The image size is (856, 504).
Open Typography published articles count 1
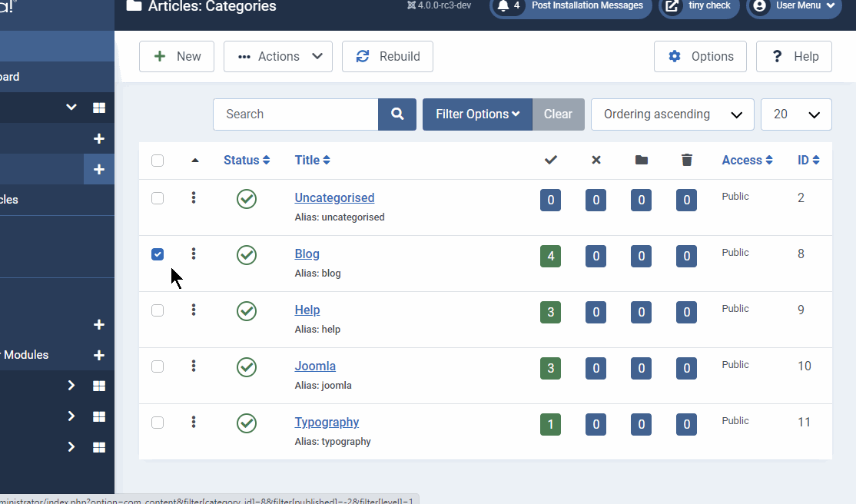coord(550,424)
